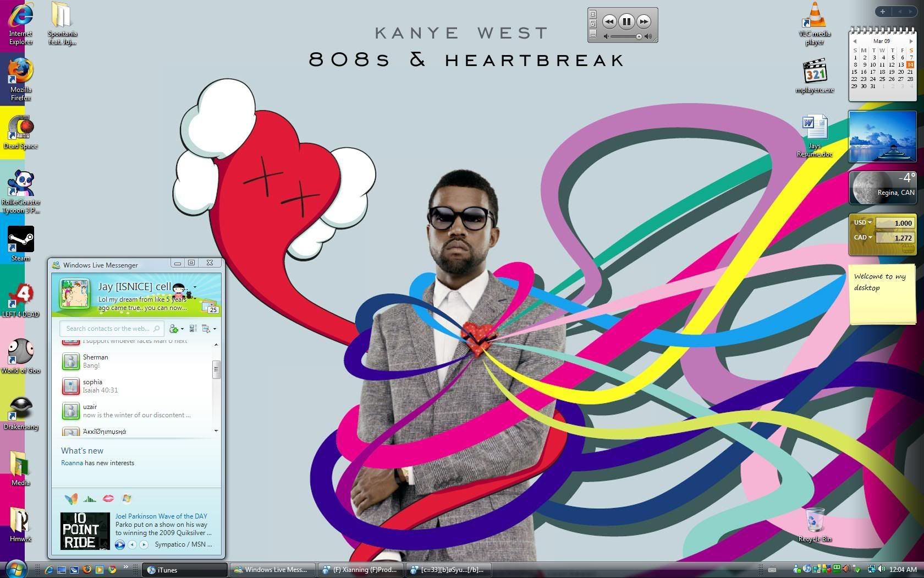Image resolution: width=924 pixels, height=578 pixels.
Task: Switch to iTunes taskbar button
Action: coord(185,570)
